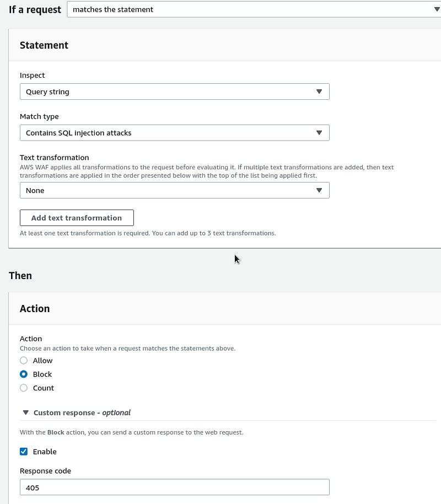Click the 'If a request' label

[x=35, y=9]
